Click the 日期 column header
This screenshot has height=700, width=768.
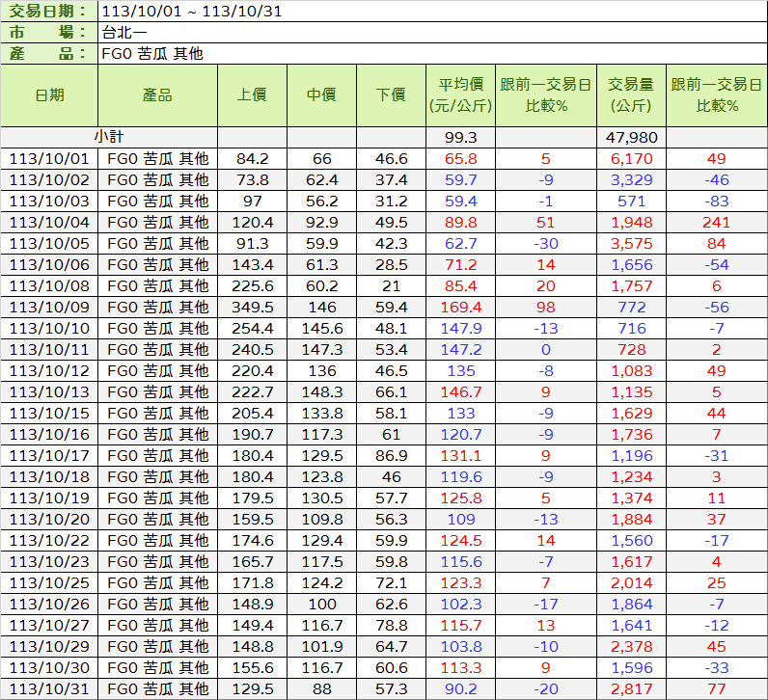click(x=49, y=94)
